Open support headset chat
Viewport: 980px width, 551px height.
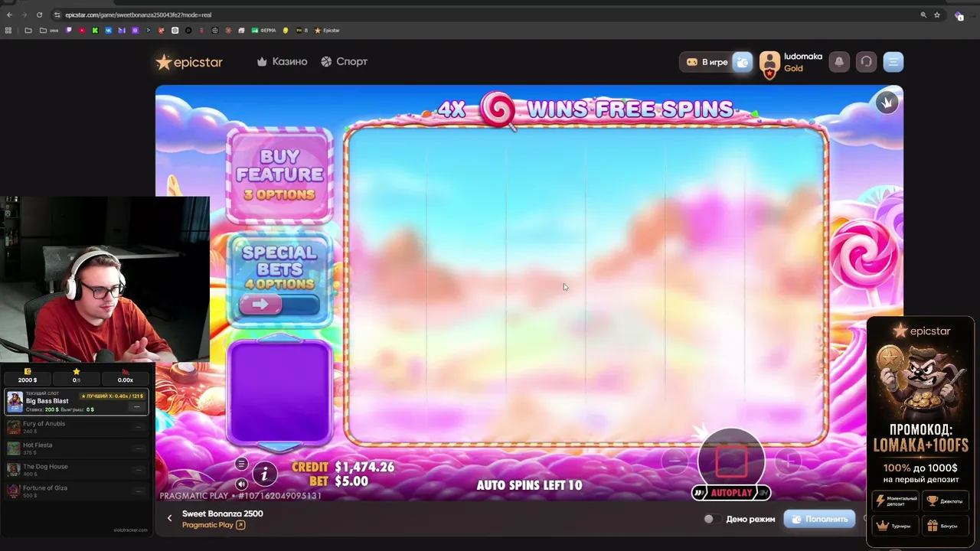click(866, 62)
